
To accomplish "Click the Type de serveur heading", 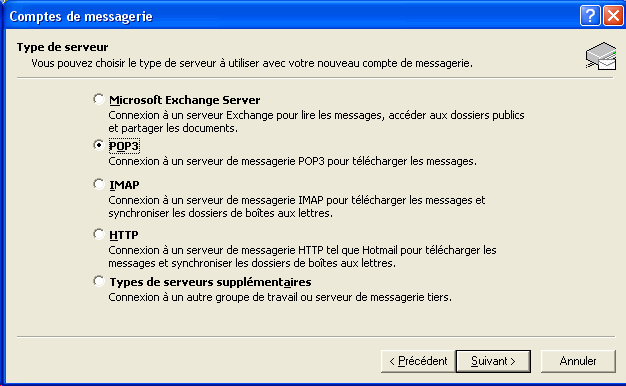I will tap(63, 47).
